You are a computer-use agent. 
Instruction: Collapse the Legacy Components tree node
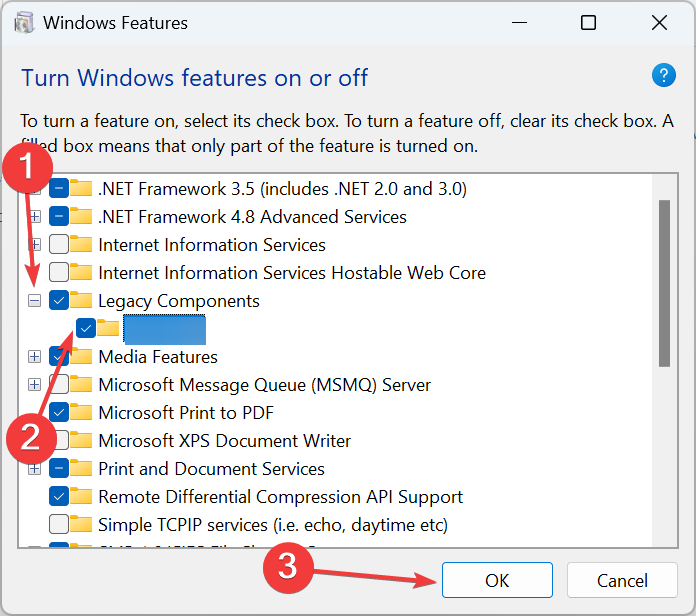pos(35,301)
